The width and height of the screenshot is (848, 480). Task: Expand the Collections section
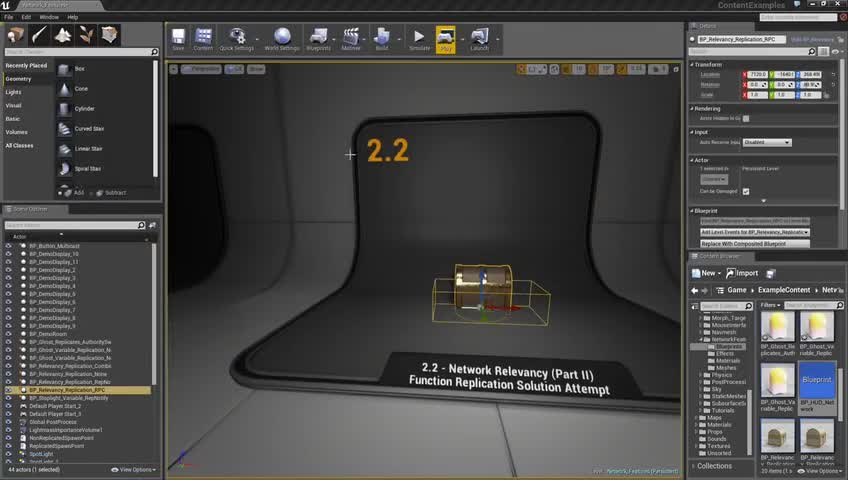[714, 466]
